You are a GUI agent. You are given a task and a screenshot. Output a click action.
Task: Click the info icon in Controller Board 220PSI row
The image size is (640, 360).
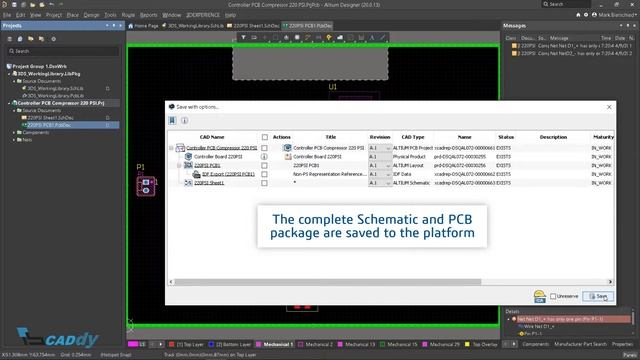point(264,157)
